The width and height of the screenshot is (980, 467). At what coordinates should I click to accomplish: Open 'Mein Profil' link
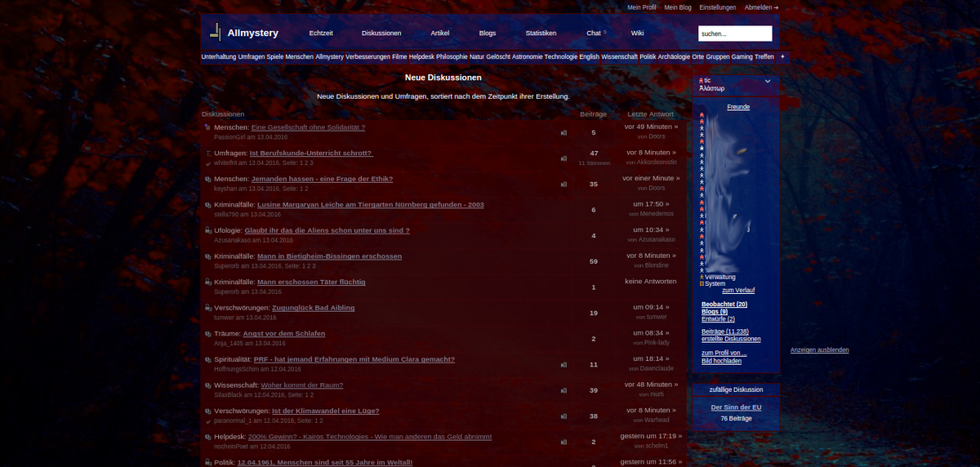coord(642,7)
